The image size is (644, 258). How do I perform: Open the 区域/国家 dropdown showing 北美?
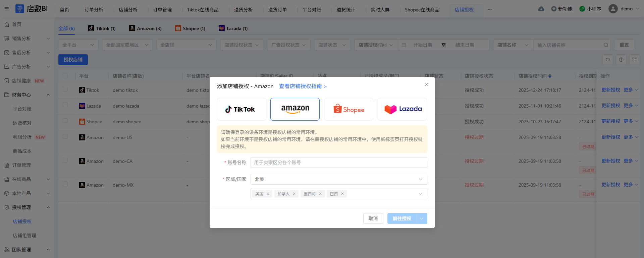coord(339,179)
